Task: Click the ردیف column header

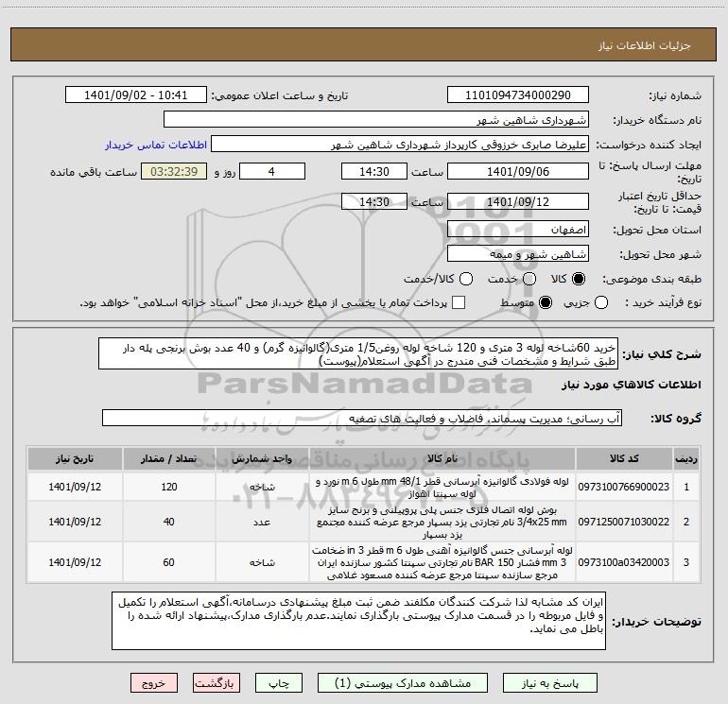Action: [686, 459]
